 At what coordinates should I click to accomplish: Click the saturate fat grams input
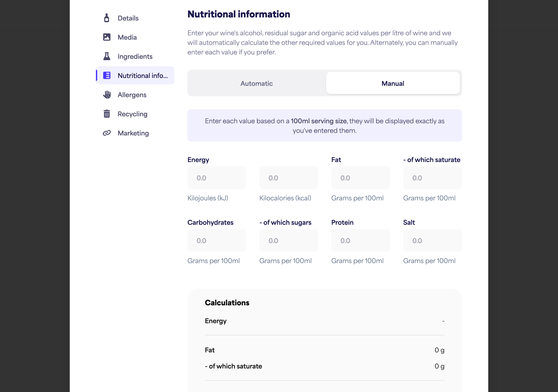pos(433,178)
